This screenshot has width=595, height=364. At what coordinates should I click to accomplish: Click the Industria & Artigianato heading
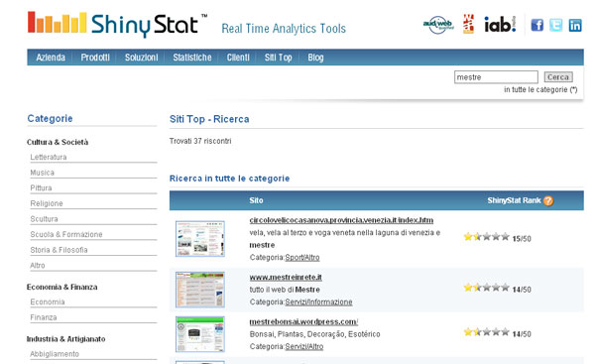coord(66,339)
